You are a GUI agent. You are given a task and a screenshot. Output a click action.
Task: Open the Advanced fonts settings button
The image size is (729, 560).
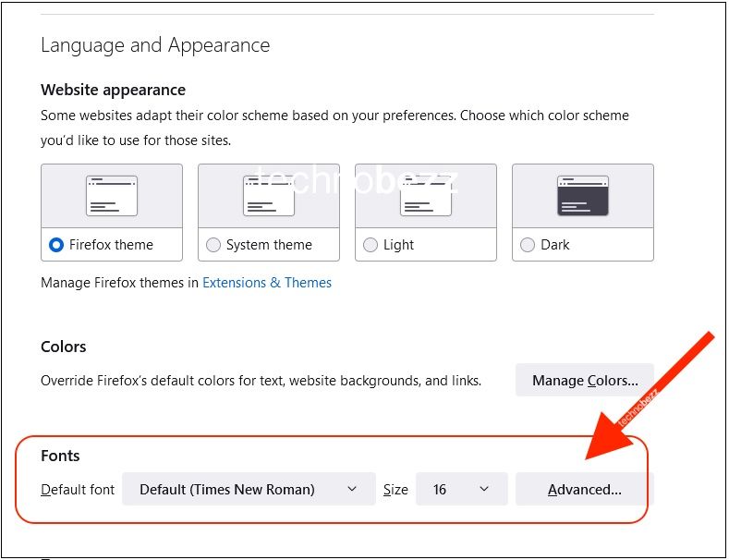[x=585, y=489]
